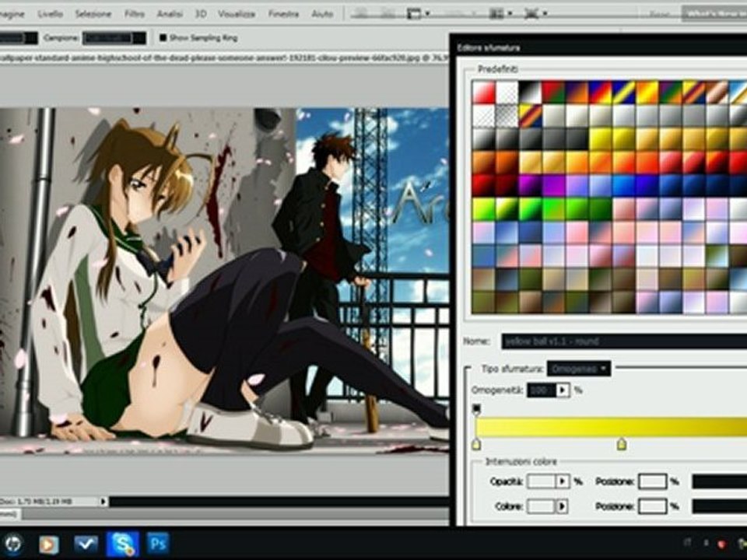Image resolution: width=747 pixels, height=560 pixels.
Task: Open the Finestra menu
Action: [283, 14]
